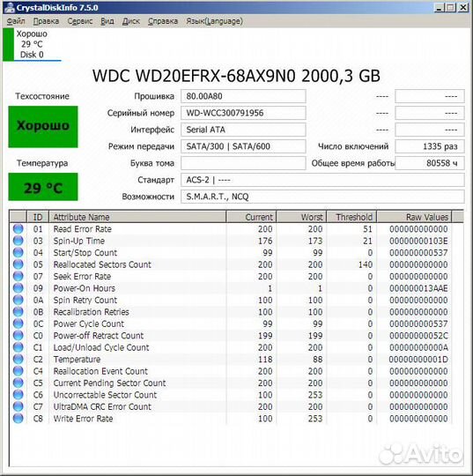Image resolution: width=473 pixels, height=476 pixels.
Task: Click status icon for Reallocated Sectors Count
Action: (18, 264)
